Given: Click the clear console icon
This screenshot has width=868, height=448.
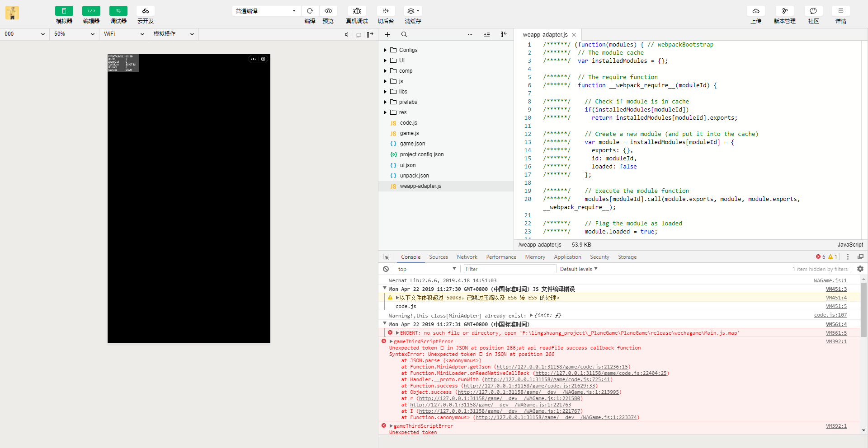Looking at the screenshot, I should point(386,269).
